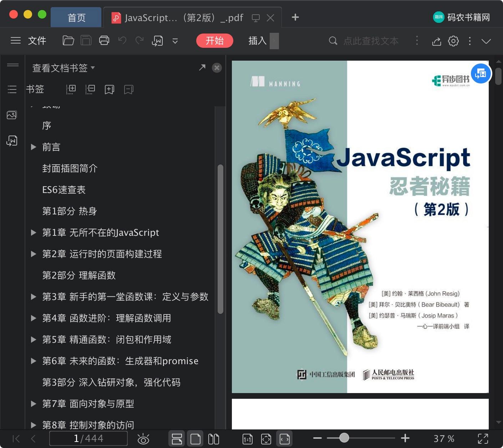
Task: Open the quick-access toolbar dropdown arrow
Action: click(175, 41)
